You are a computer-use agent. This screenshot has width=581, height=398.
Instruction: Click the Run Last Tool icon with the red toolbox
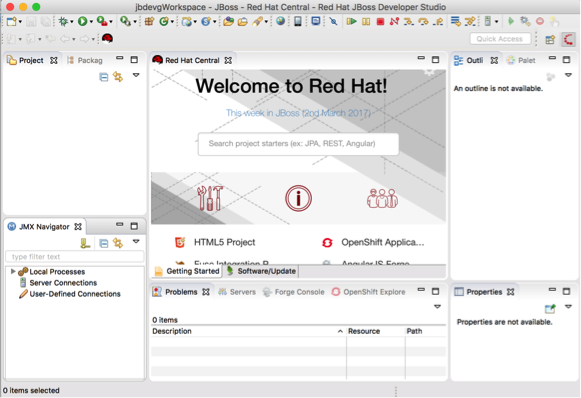[x=102, y=21]
